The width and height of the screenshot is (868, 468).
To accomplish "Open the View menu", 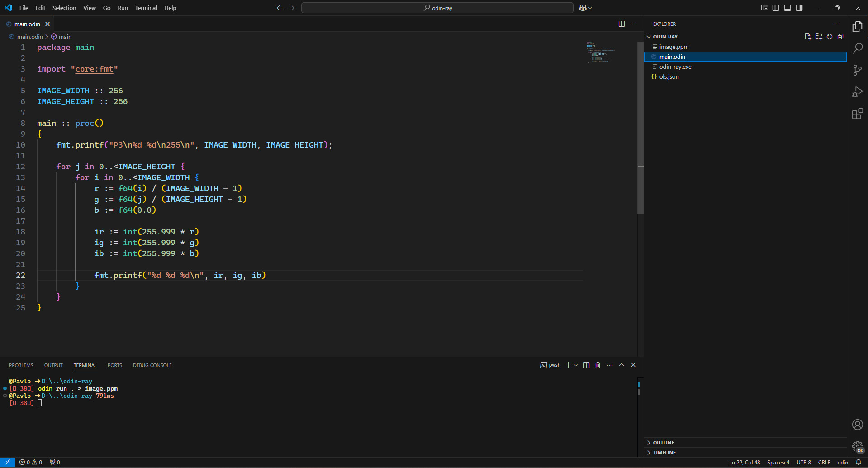I will (x=90, y=8).
